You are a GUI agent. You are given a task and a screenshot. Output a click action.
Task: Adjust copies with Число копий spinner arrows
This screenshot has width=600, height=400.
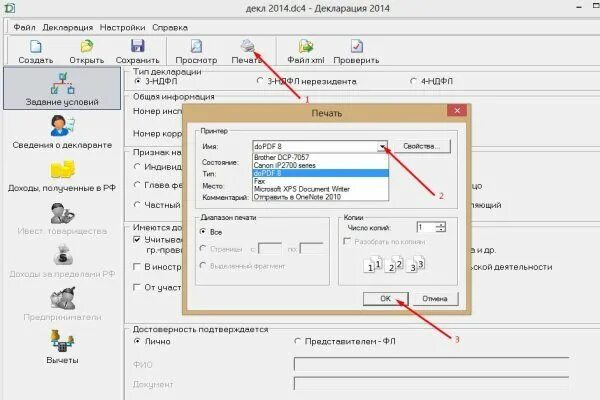point(441,227)
